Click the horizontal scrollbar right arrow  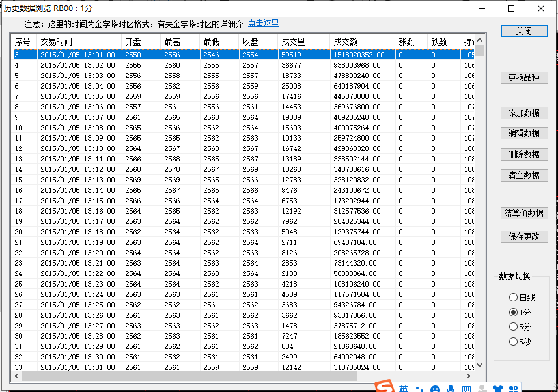click(471, 376)
